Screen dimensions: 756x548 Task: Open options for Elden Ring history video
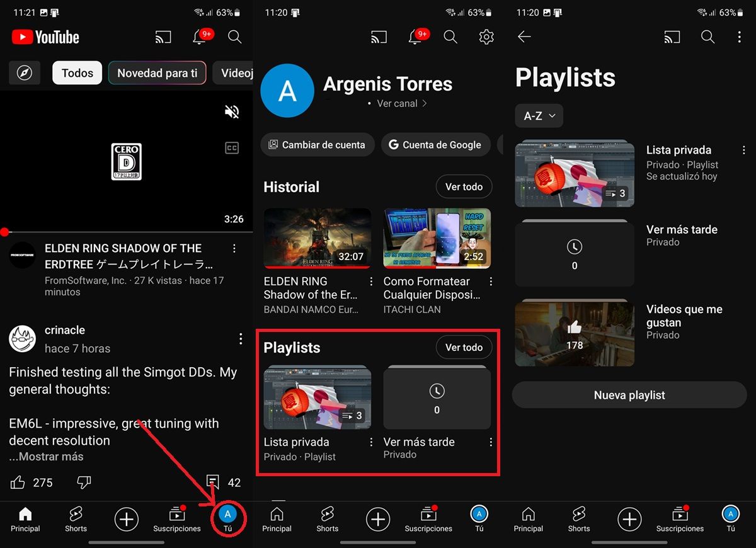click(371, 282)
